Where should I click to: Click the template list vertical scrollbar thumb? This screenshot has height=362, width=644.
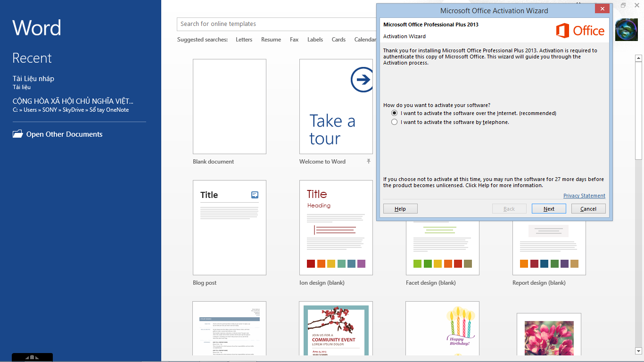(x=639, y=111)
